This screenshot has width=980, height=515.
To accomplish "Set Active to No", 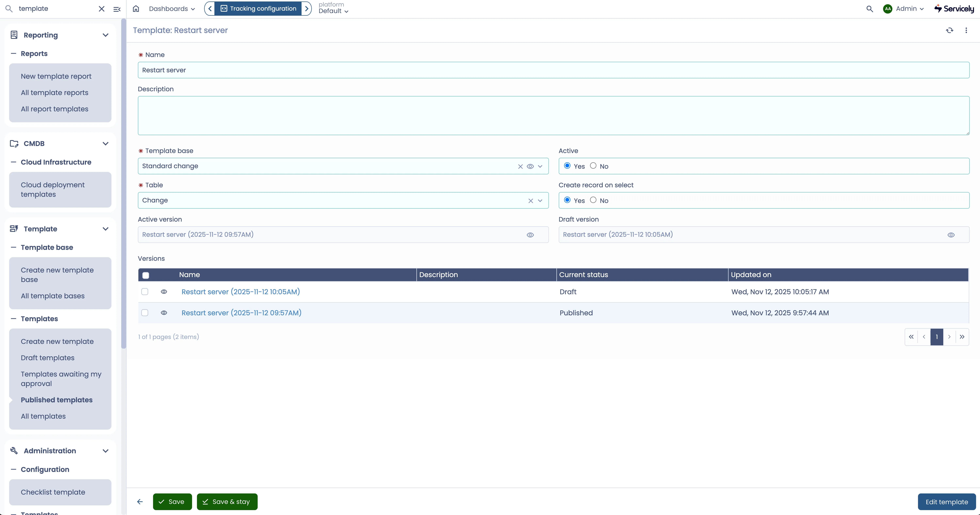I will 593,166.
